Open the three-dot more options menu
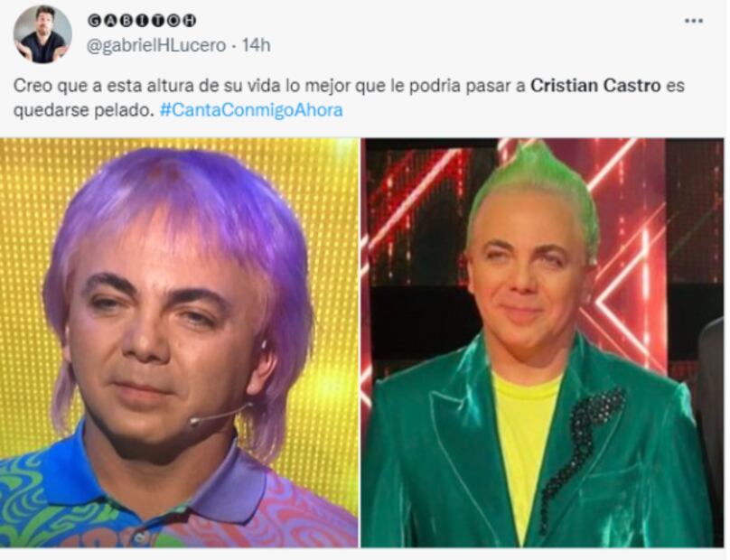The width and height of the screenshot is (730, 560). [x=693, y=21]
